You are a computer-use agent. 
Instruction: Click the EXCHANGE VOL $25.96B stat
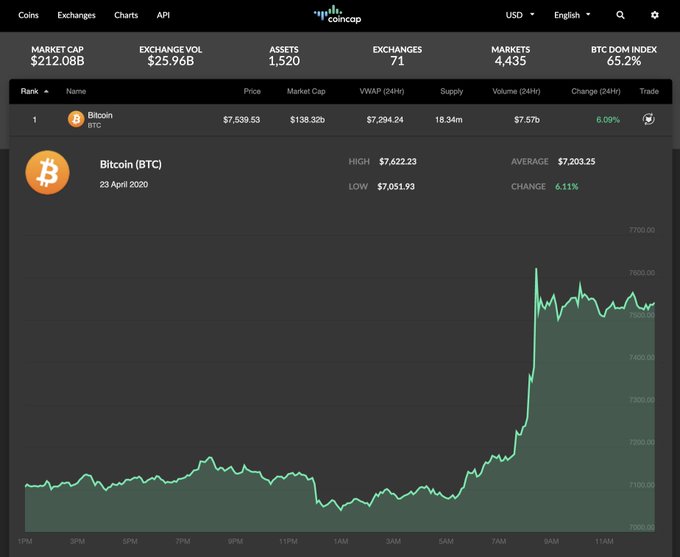point(170,56)
